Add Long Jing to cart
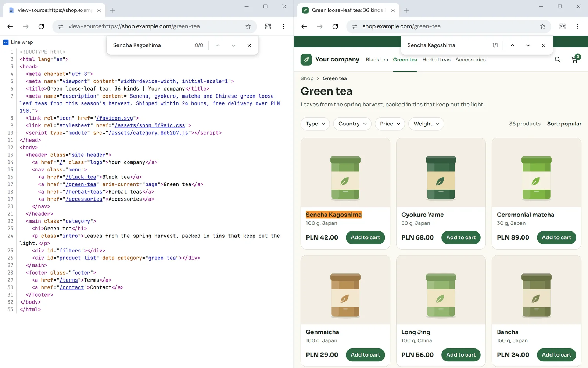This screenshot has width=588, height=368. point(461,355)
